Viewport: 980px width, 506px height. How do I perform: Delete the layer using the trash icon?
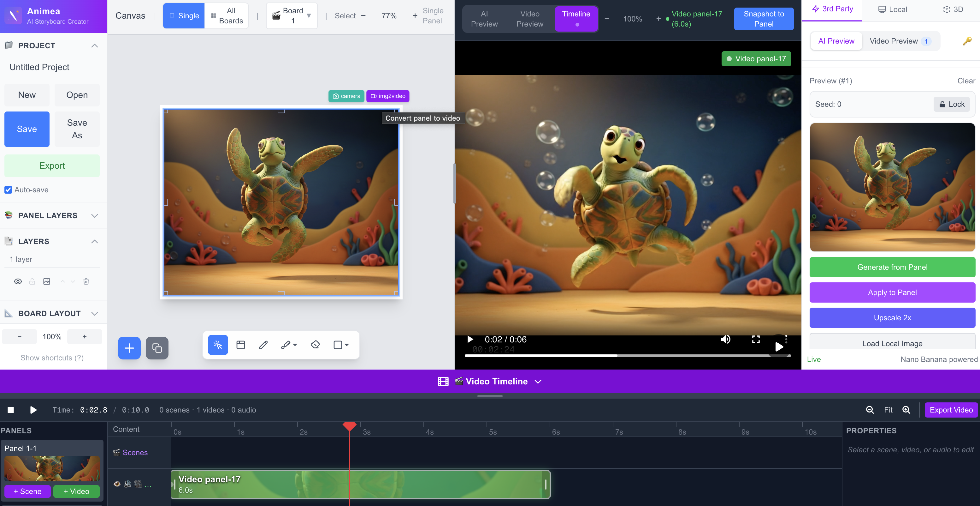pyautogui.click(x=86, y=281)
